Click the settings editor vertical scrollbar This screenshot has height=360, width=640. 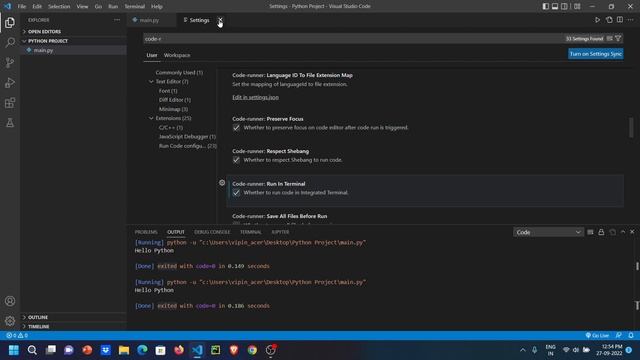pos(631,127)
